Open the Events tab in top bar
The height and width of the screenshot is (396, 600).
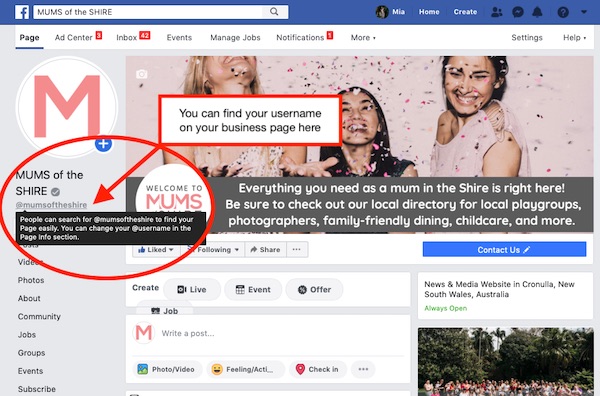(x=179, y=37)
